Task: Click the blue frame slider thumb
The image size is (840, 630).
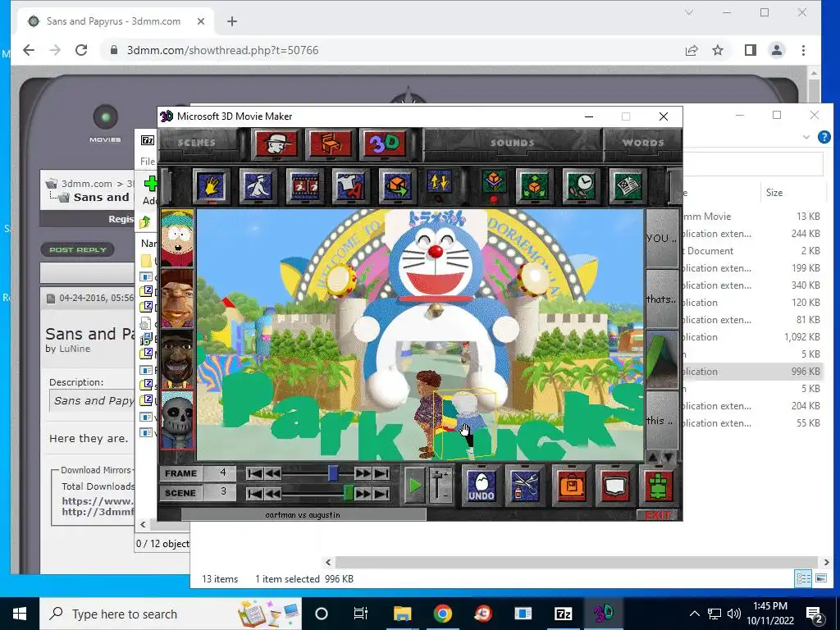Action: [333, 473]
